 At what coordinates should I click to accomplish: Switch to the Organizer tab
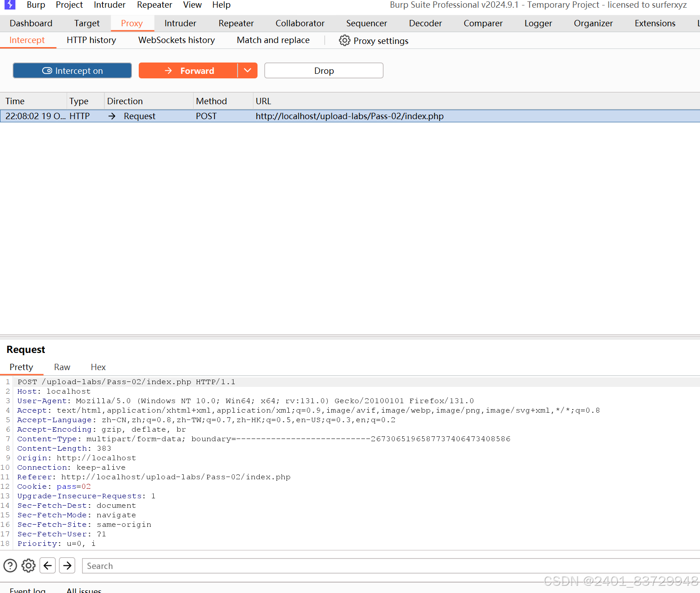593,23
